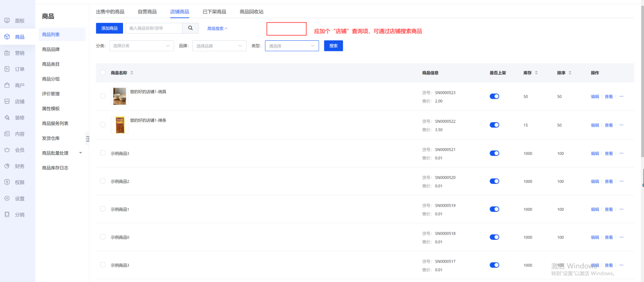
Task: Open 商品类目 in the submenu
Action: (51, 64)
